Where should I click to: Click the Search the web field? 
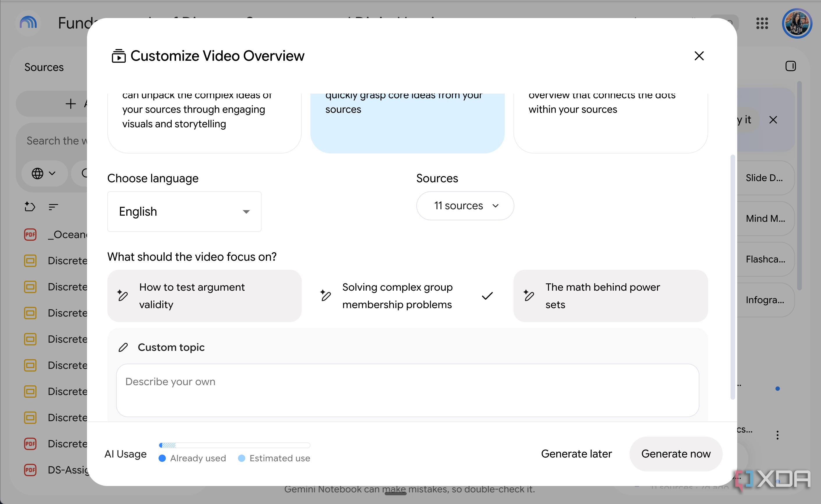tap(57, 141)
